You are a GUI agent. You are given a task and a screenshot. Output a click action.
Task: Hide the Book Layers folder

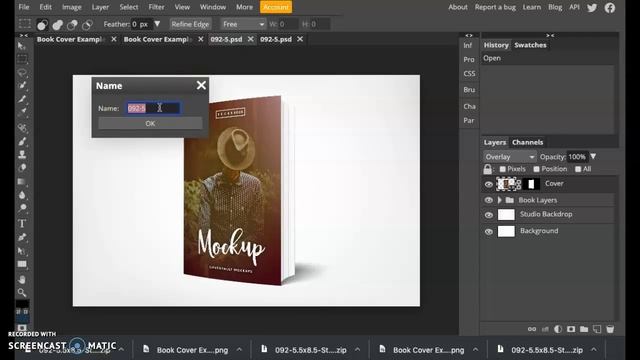click(489, 200)
